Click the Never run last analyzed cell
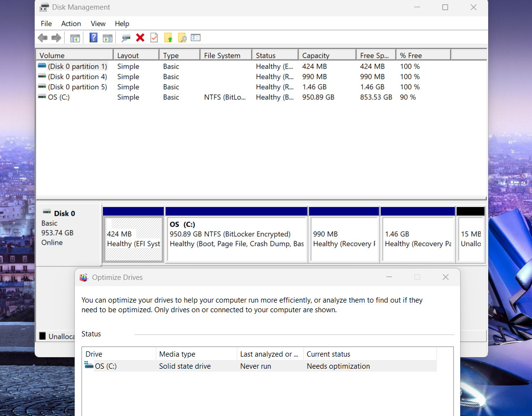 coord(256,366)
